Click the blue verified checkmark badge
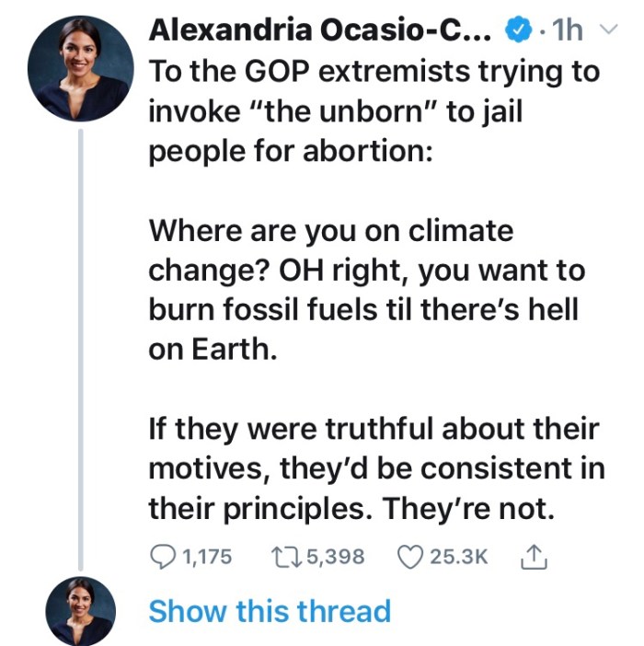This screenshot has width=644, height=646. [520, 31]
